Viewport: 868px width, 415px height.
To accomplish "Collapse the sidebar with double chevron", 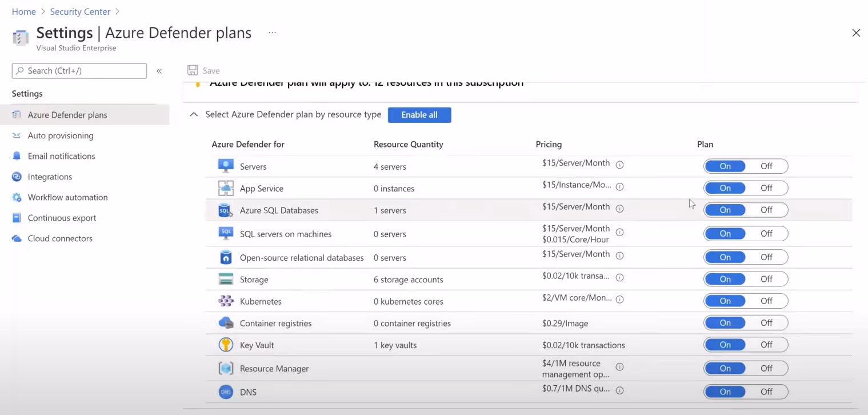I will coord(159,71).
